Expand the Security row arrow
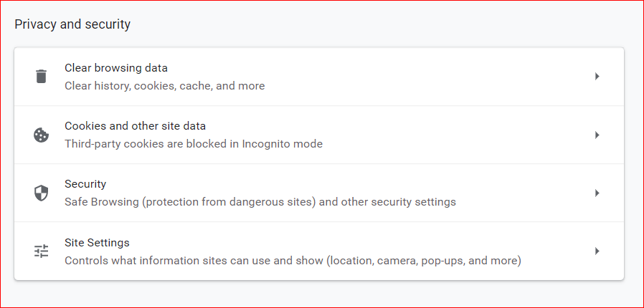The width and height of the screenshot is (644, 308). [597, 193]
